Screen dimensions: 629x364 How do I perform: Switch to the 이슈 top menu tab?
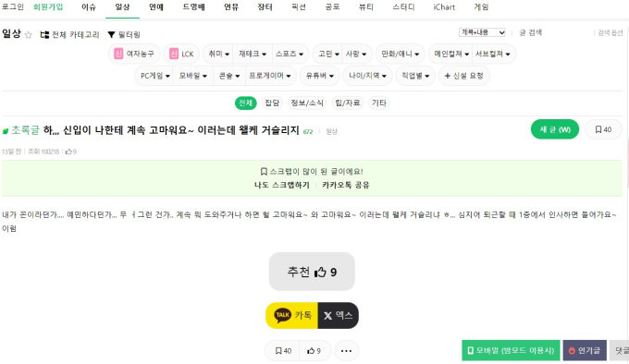click(x=89, y=7)
